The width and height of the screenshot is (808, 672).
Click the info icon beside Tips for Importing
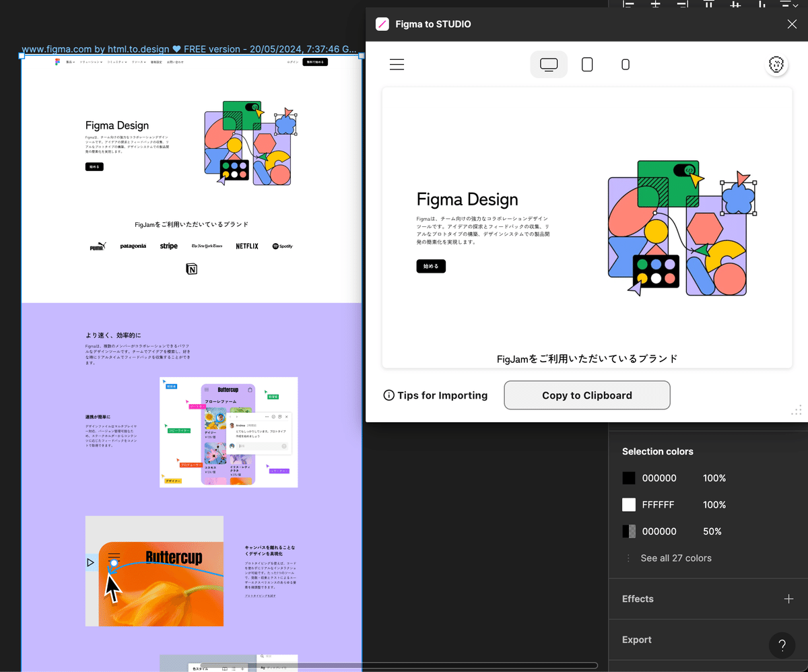pos(389,395)
